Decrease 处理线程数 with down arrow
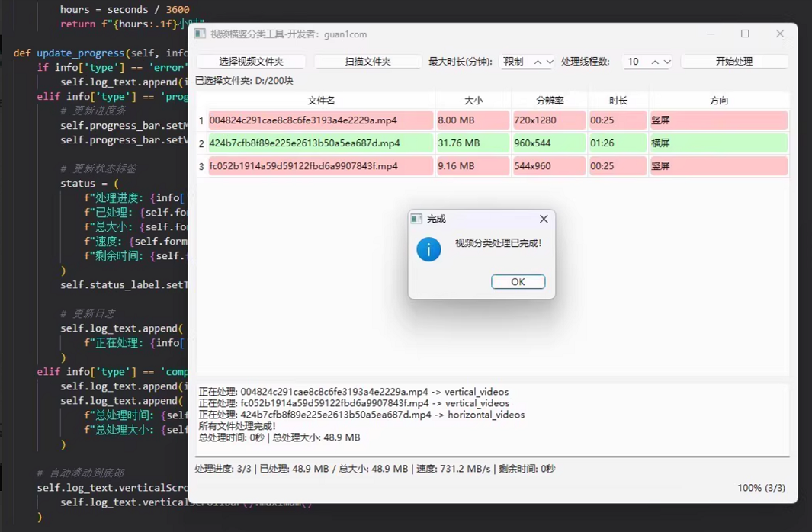Image resolution: width=812 pixels, height=532 pixels. pos(667,62)
